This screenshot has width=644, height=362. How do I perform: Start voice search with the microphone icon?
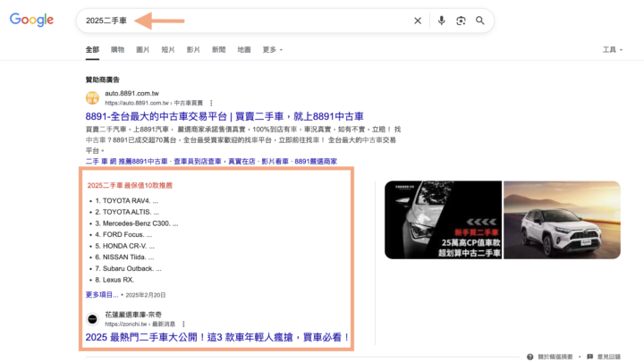(x=441, y=21)
